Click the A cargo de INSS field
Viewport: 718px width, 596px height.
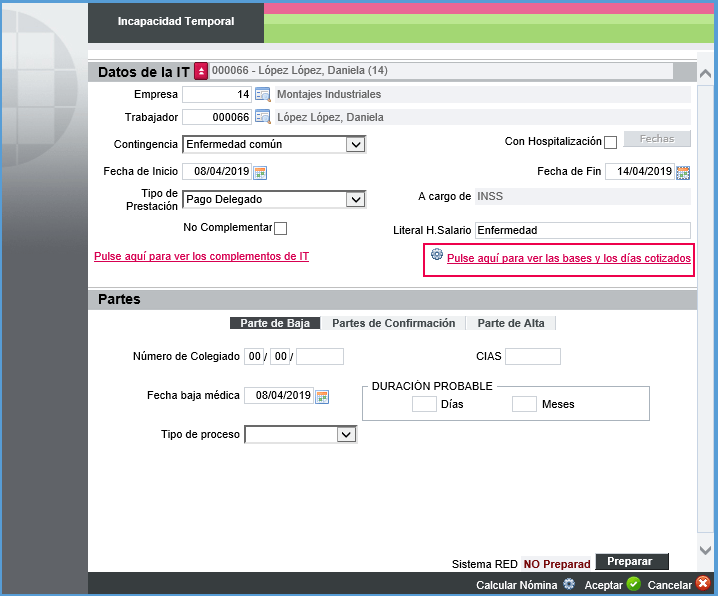pos(583,196)
